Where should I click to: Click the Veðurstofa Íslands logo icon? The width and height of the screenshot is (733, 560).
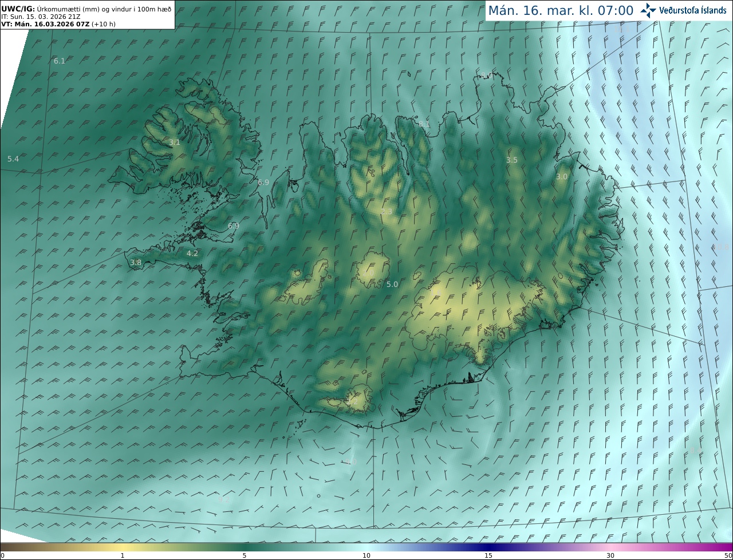pyautogui.click(x=648, y=10)
